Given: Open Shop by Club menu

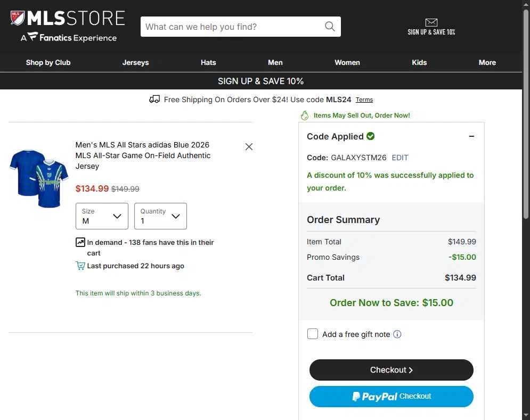Looking at the screenshot, I should coord(48,62).
